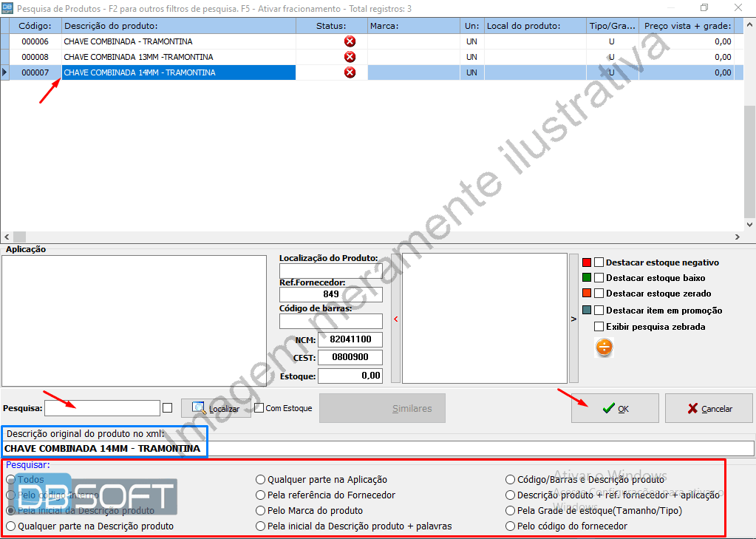Image resolution: width=756 pixels, height=539 pixels.
Task: Select Pelo código do fornecedor radio
Action: point(510,526)
